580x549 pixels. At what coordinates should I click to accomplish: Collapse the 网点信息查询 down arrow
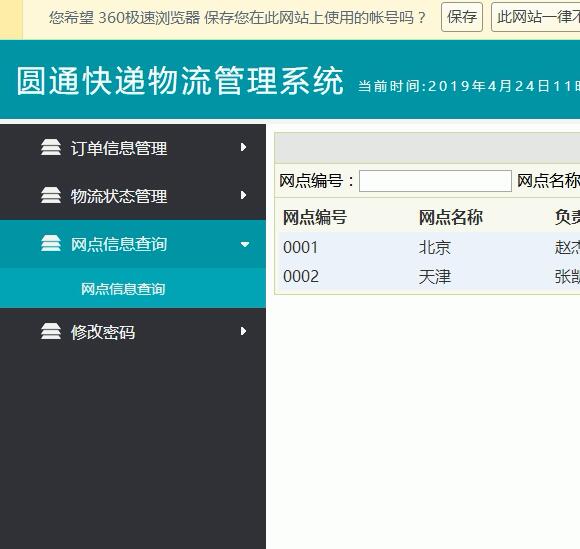[x=245, y=244]
